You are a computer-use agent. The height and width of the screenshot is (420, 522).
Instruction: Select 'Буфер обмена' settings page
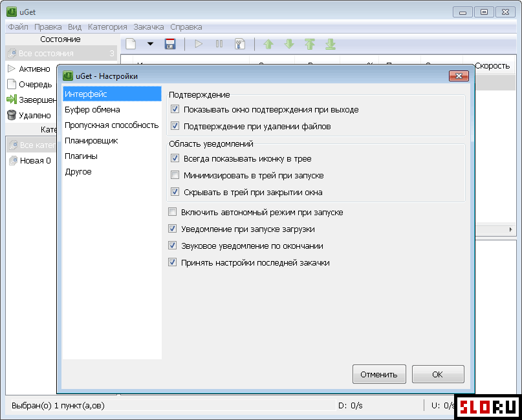tap(112, 109)
